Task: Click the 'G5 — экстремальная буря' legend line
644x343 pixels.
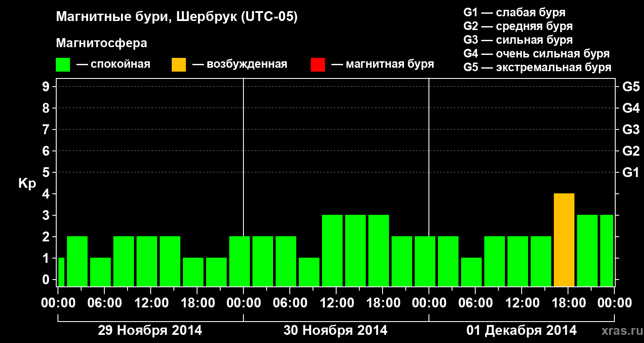Action: (538, 67)
